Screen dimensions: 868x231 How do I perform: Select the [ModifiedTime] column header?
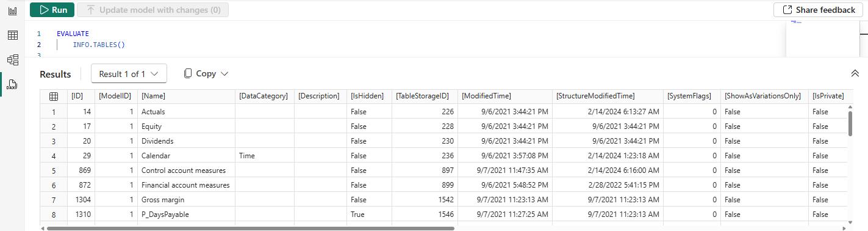(487, 96)
